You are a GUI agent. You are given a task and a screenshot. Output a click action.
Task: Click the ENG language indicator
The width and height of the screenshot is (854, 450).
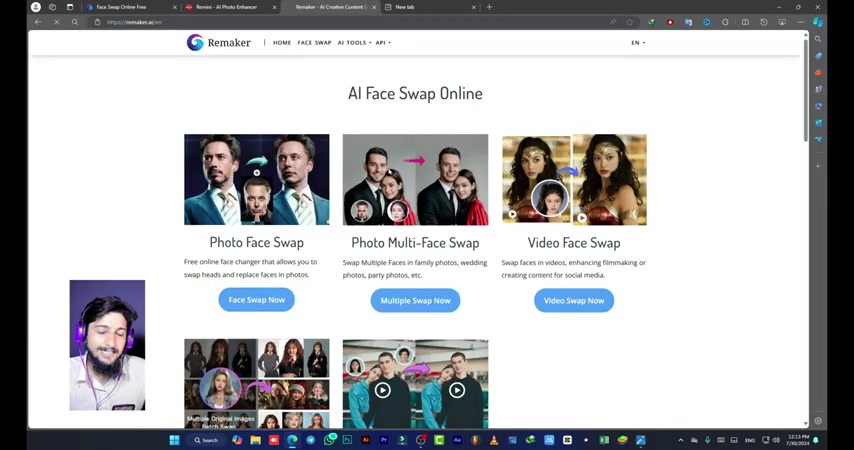(x=750, y=440)
